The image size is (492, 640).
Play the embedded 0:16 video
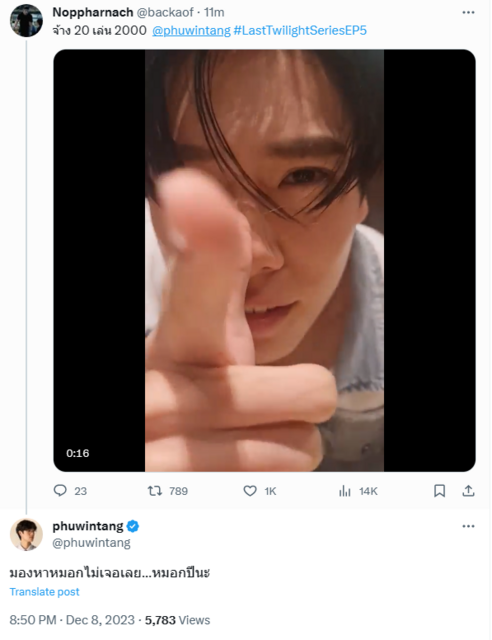click(x=264, y=260)
